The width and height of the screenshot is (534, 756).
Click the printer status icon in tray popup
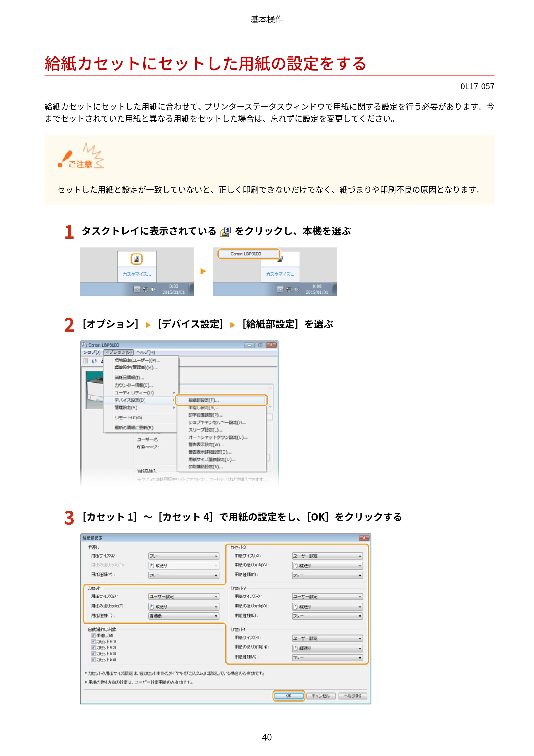[136, 259]
